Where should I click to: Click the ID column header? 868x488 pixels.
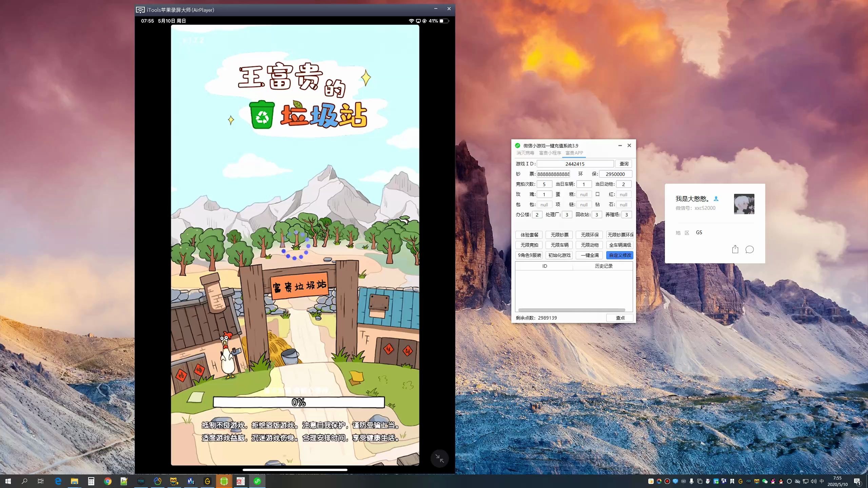coord(544,266)
